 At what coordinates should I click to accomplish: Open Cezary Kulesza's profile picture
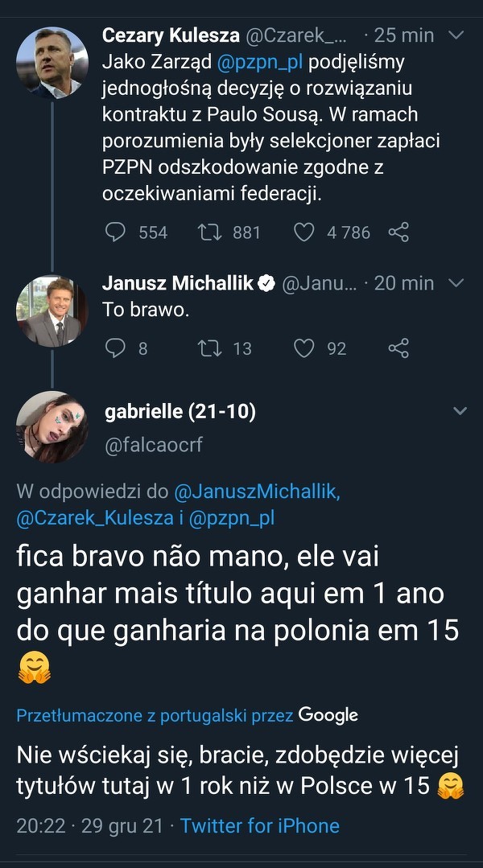(52, 63)
